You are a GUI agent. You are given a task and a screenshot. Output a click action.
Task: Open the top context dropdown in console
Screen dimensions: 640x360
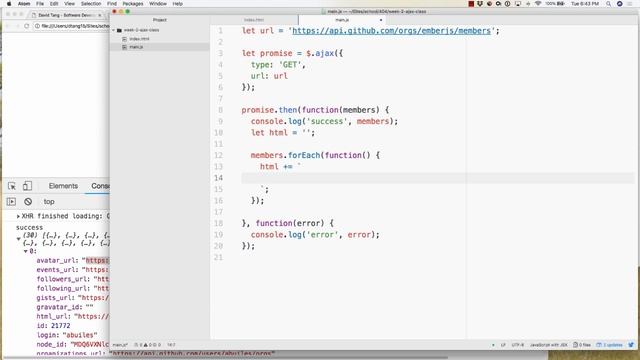click(49, 202)
